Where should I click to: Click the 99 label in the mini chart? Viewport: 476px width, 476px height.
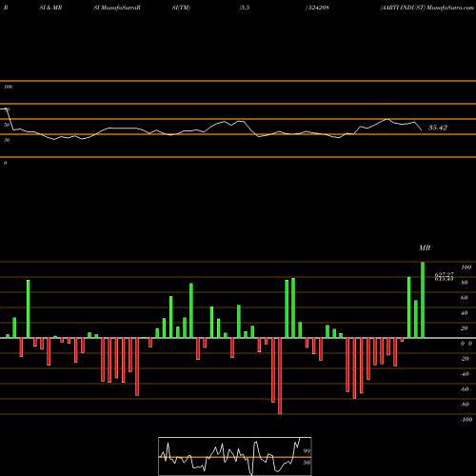pos(307,451)
